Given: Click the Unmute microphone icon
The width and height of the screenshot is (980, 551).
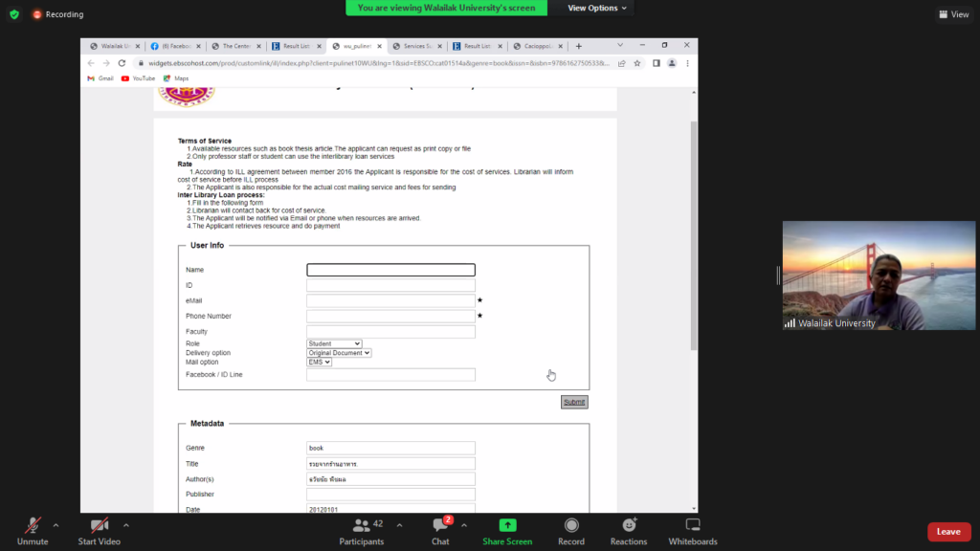Looking at the screenshot, I should (x=32, y=526).
